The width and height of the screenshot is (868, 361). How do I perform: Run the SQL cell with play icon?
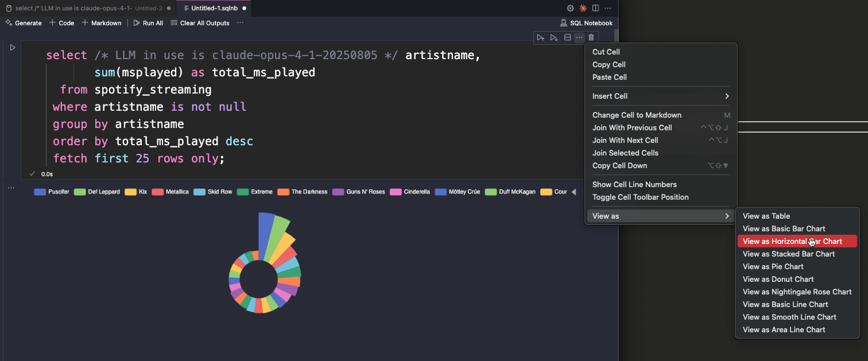point(13,48)
